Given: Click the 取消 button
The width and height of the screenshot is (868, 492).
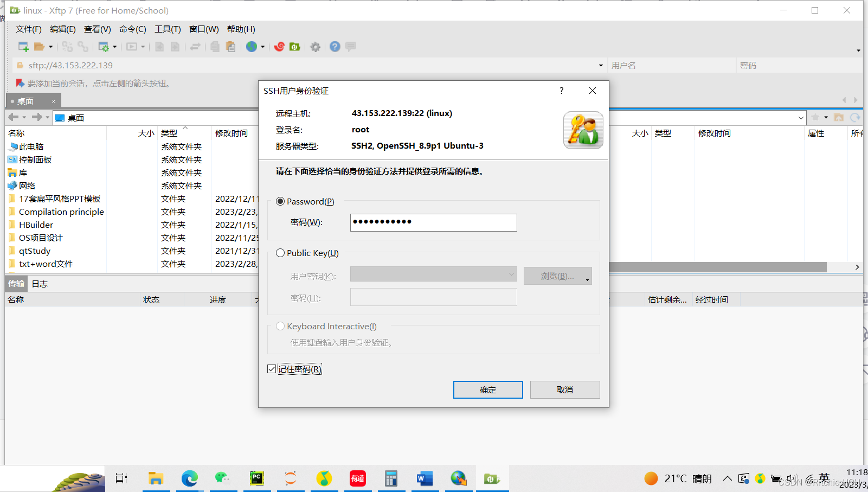Looking at the screenshot, I should pos(565,389).
